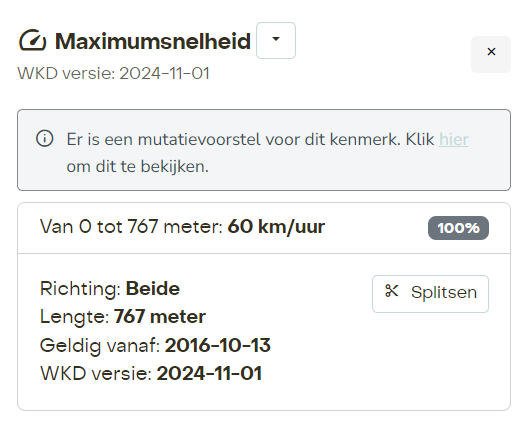Viewport: 528px width, 439px height.
Task: Click the Lengte value '767 meter'
Action: click(160, 317)
